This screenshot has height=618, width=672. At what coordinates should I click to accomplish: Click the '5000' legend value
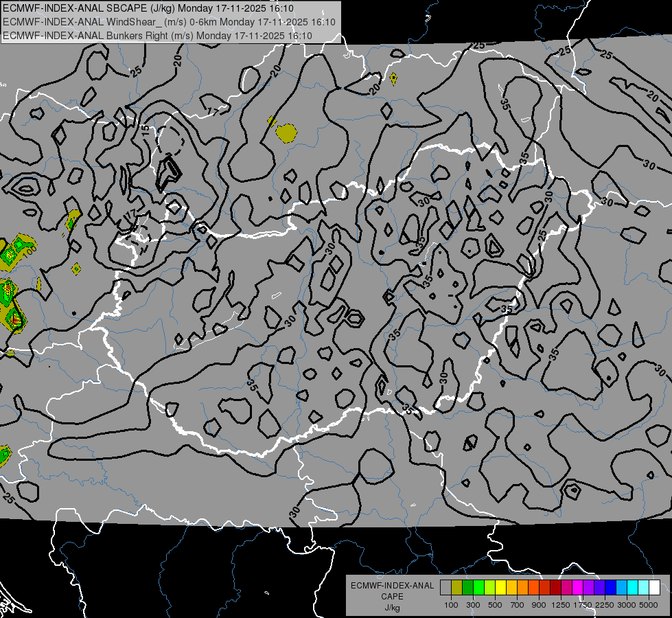(x=649, y=605)
